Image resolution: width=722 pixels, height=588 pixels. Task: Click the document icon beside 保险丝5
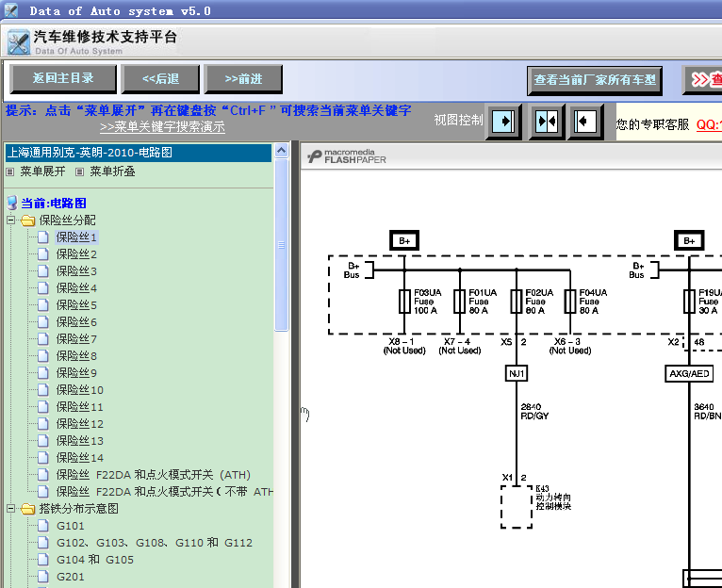click(x=43, y=304)
